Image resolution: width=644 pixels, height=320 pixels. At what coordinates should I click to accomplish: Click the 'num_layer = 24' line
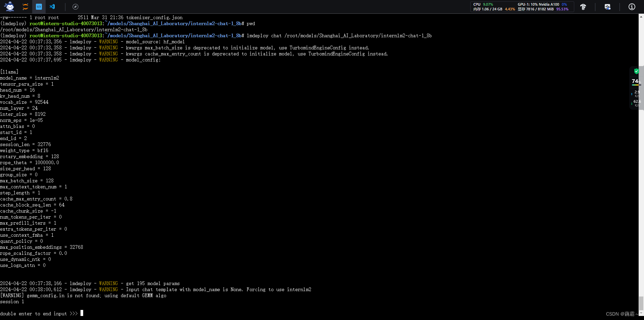19,108
